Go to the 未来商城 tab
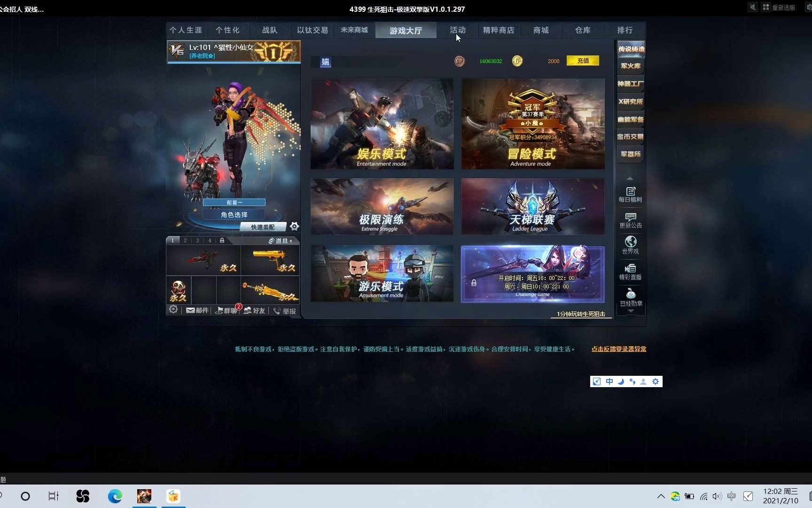This screenshot has width=812, height=508. 354,30
